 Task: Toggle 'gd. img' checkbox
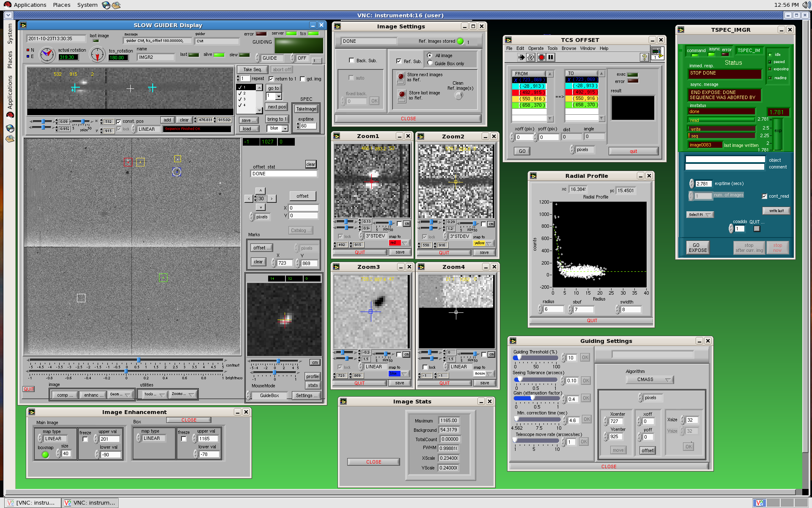[x=302, y=79]
